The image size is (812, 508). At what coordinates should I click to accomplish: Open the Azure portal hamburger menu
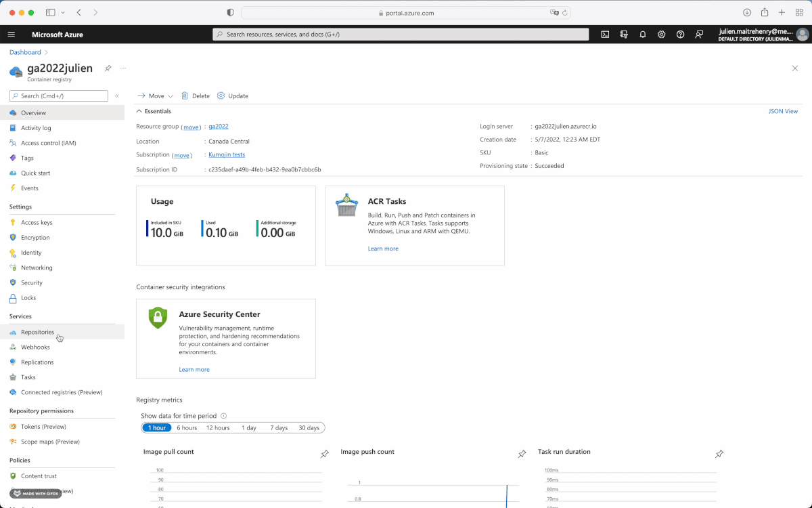pos(11,35)
